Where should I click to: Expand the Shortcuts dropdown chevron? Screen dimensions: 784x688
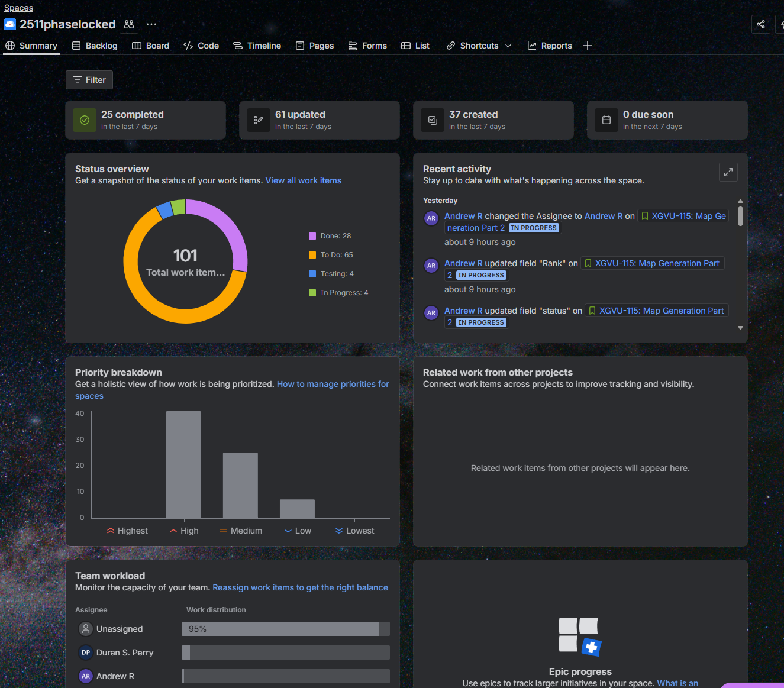pyautogui.click(x=508, y=46)
